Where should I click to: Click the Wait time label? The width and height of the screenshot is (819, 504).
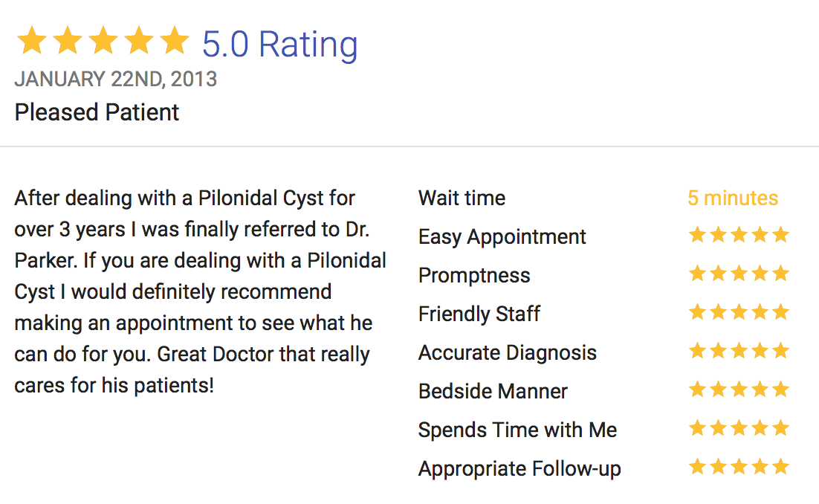coord(462,198)
